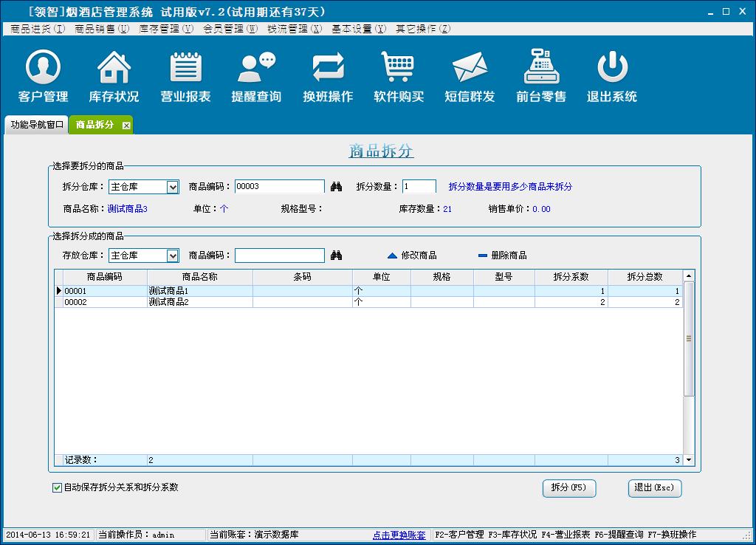Image resolution: width=756 pixels, height=545 pixels.
Task: Open 客户管理 customer management icon
Action: [43, 68]
